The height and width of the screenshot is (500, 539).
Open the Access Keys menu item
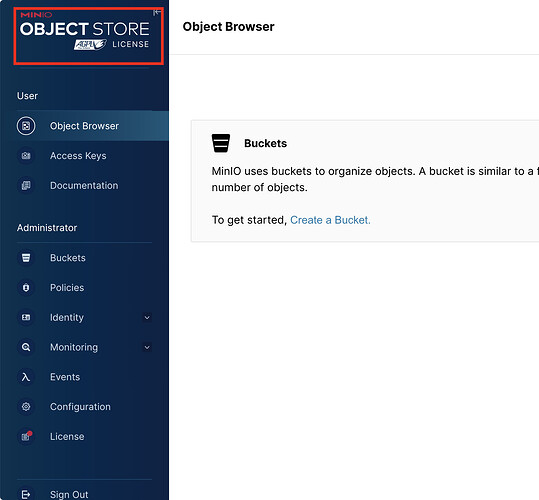(x=84, y=156)
